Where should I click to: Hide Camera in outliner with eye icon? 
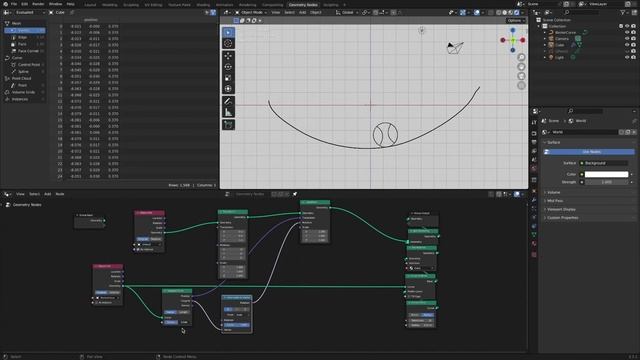tap(627, 39)
